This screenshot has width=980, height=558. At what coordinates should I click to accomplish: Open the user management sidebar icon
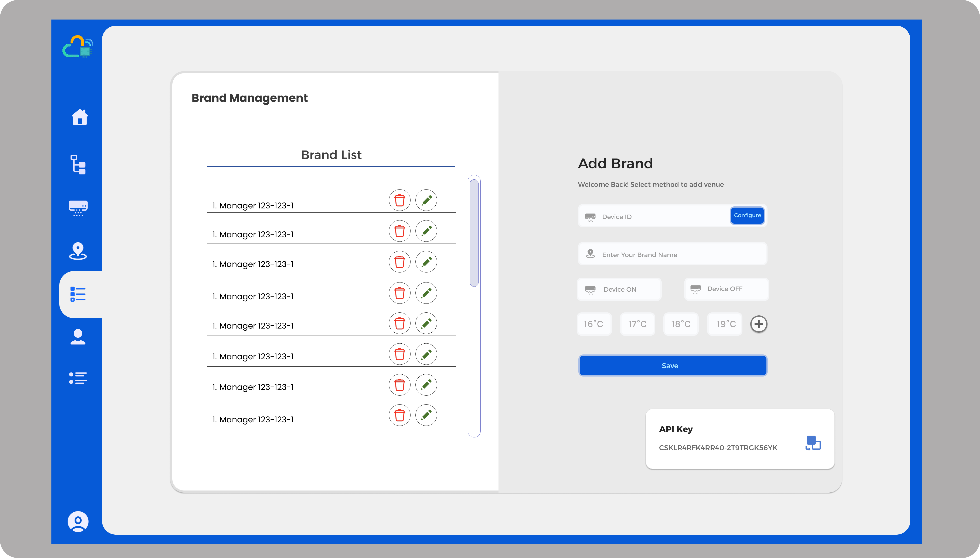[78, 337]
